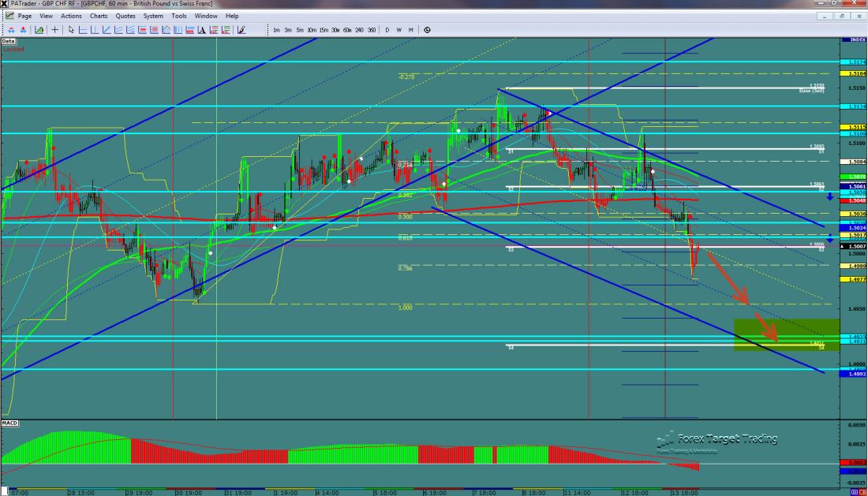Screen dimensions: 868x496
Task: Click the INDEX label above the price axis
Action: 855,39
